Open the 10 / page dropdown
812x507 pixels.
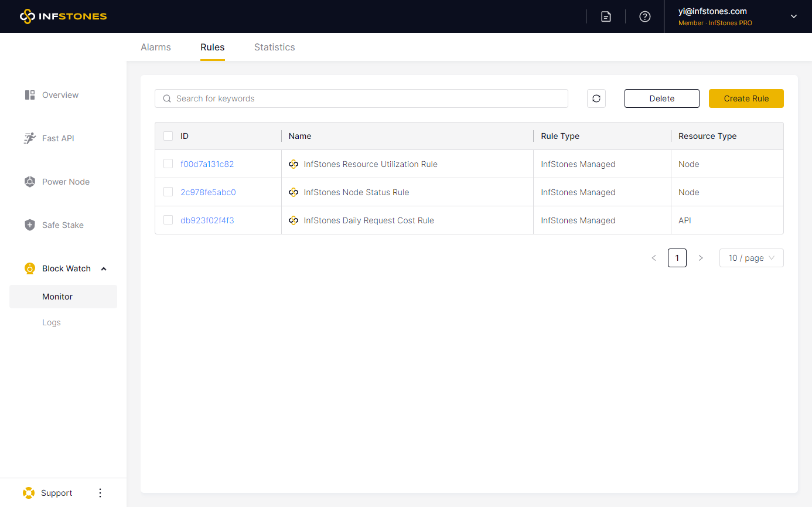[x=751, y=258]
